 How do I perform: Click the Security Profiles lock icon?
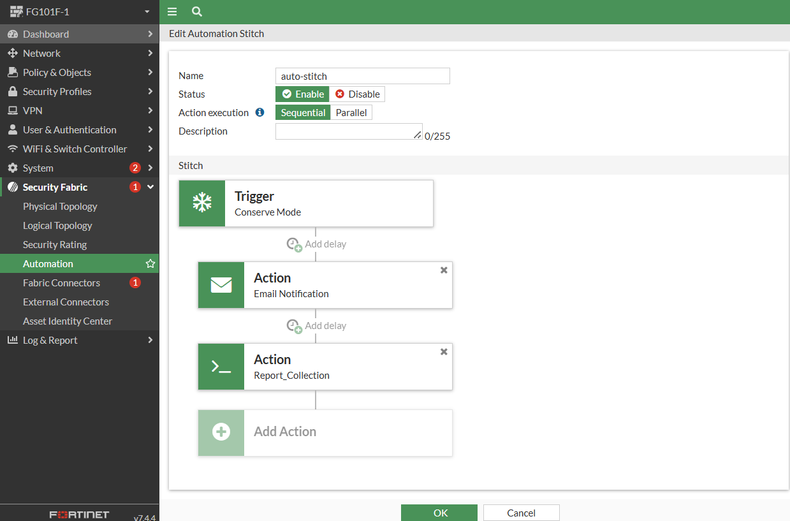click(x=13, y=91)
